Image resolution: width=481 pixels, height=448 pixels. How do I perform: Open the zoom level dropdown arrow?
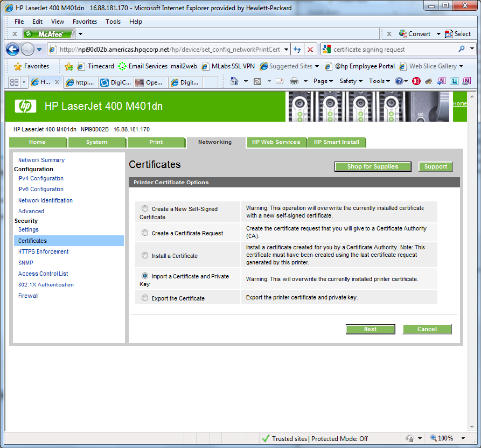click(463, 438)
